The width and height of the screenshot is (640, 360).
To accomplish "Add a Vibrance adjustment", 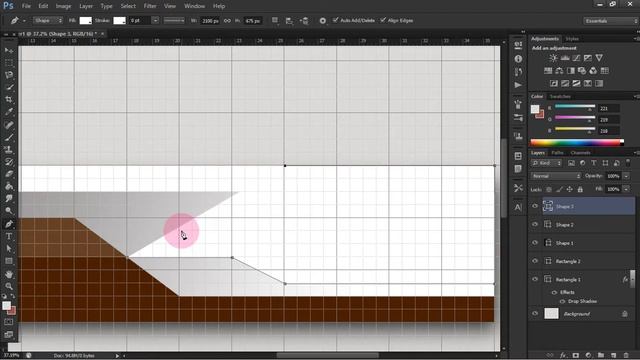I will coord(599,58).
